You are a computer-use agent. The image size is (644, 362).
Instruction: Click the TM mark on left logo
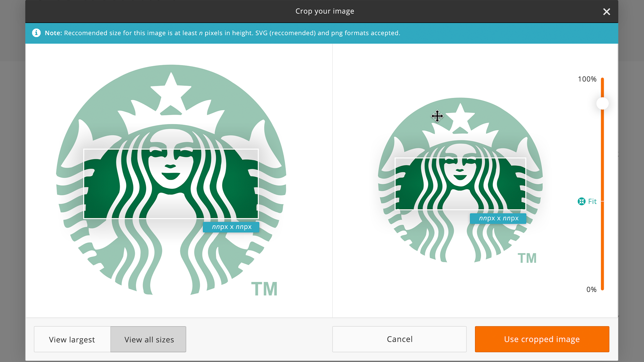(264, 289)
